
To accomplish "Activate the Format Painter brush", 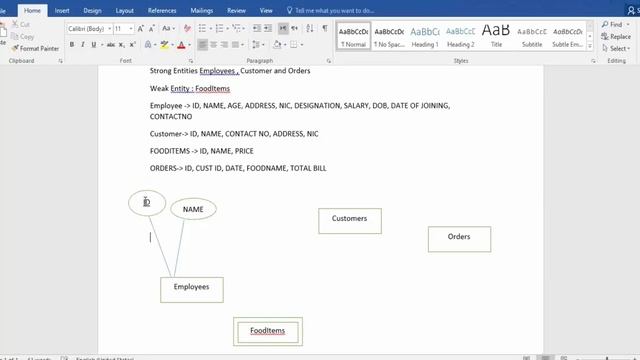I will (15, 48).
